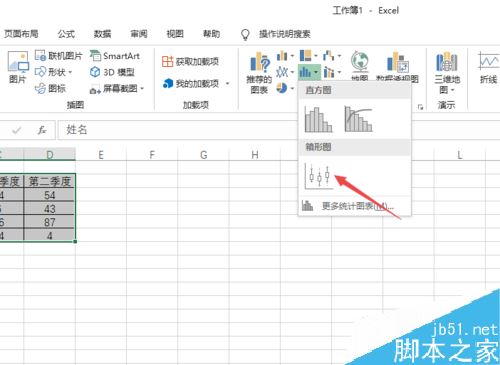
Task: Click the 操作说明搜索 search box
Action: point(285,34)
